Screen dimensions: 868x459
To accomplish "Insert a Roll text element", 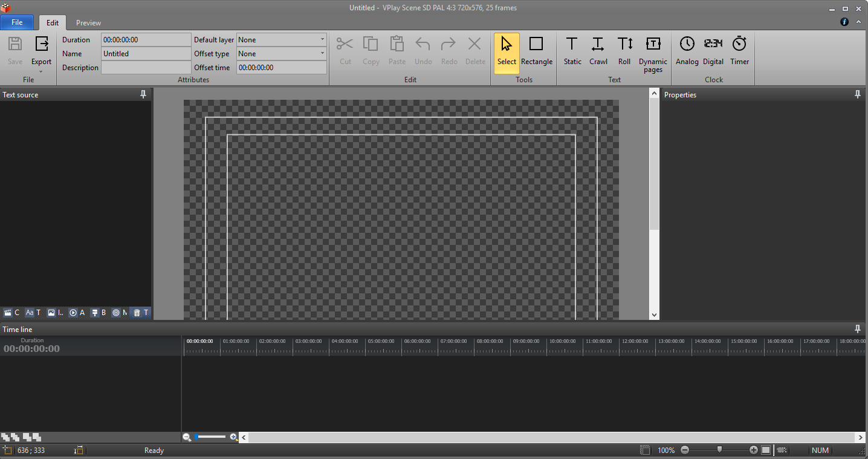I will point(624,50).
